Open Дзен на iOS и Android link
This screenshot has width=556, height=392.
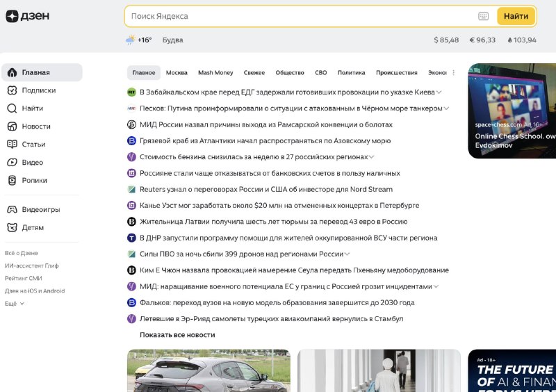(35, 291)
